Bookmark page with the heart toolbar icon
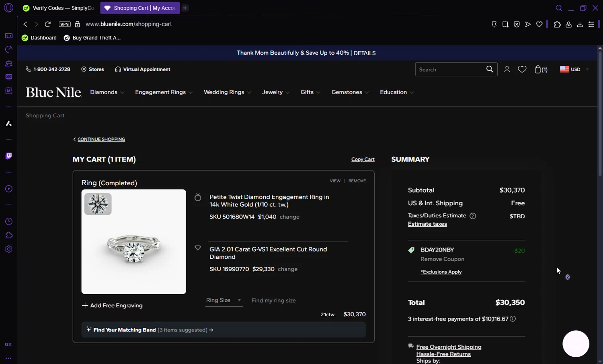The height and width of the screenshot is (364, 603). (x=539, y=24)
